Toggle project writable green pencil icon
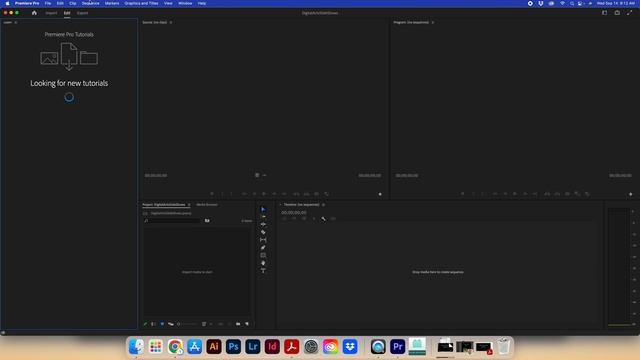Viewport: 640px width, 360px height. [x=146, y=324]
